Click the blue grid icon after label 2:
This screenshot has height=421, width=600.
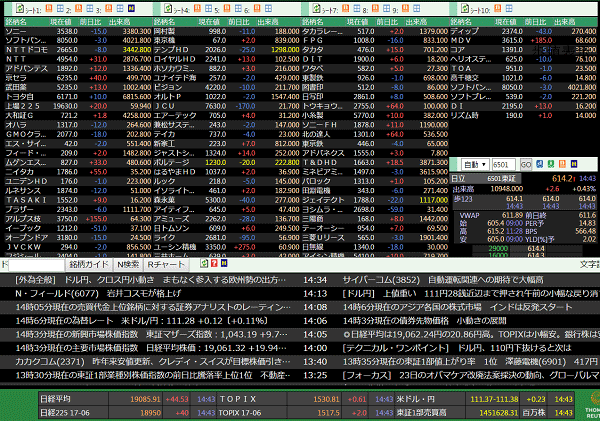(x=90, y=8)
